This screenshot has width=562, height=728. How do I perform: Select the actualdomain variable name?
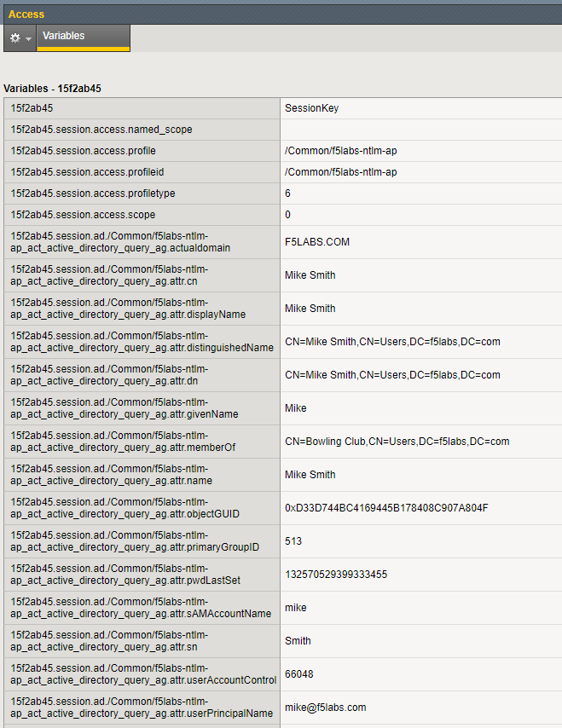point(120,242)
